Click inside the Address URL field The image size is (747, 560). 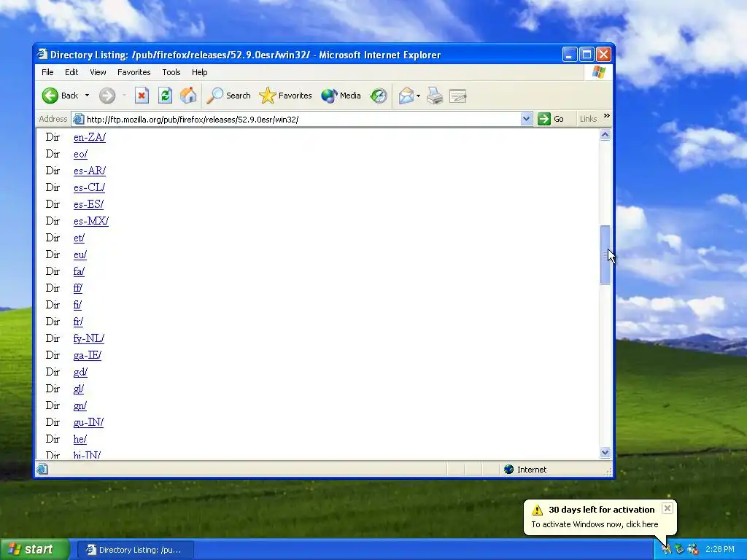click(x=303, y=120)
